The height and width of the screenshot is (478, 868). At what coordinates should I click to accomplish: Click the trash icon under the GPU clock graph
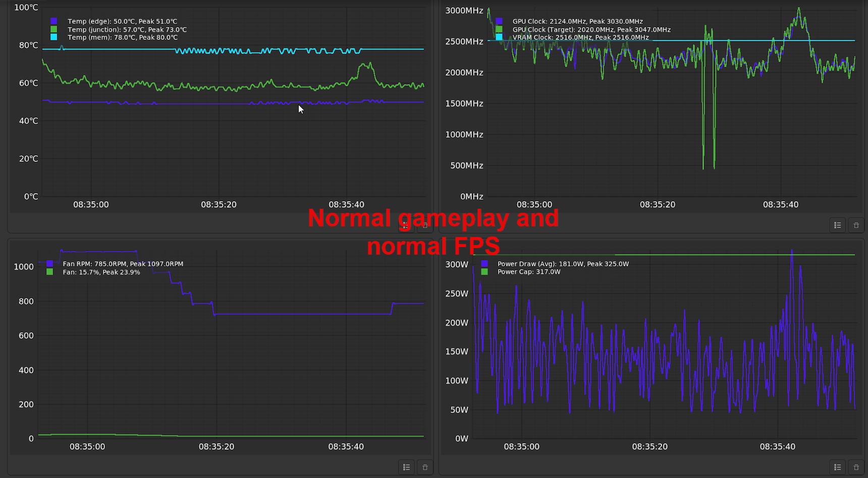point(856,225)
